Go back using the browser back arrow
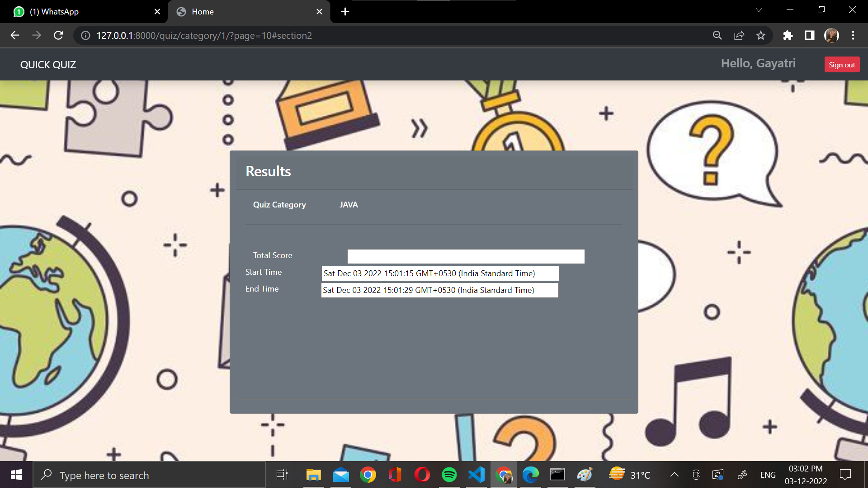 click(x=15, y=35)
